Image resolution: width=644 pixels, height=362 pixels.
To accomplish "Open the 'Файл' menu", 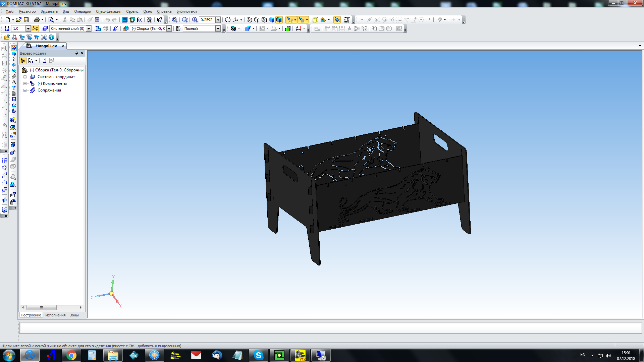I will pos(10,11).
